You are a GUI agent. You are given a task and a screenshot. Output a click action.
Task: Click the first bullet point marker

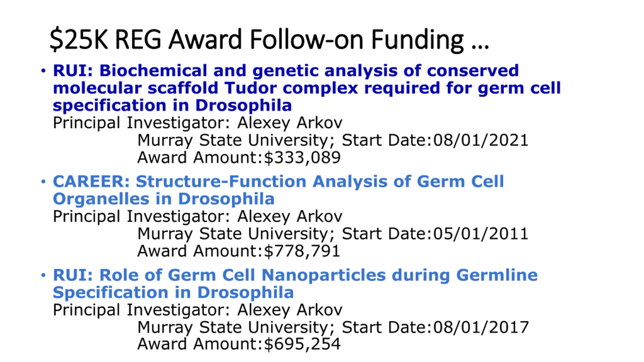[x=43, y=71]
